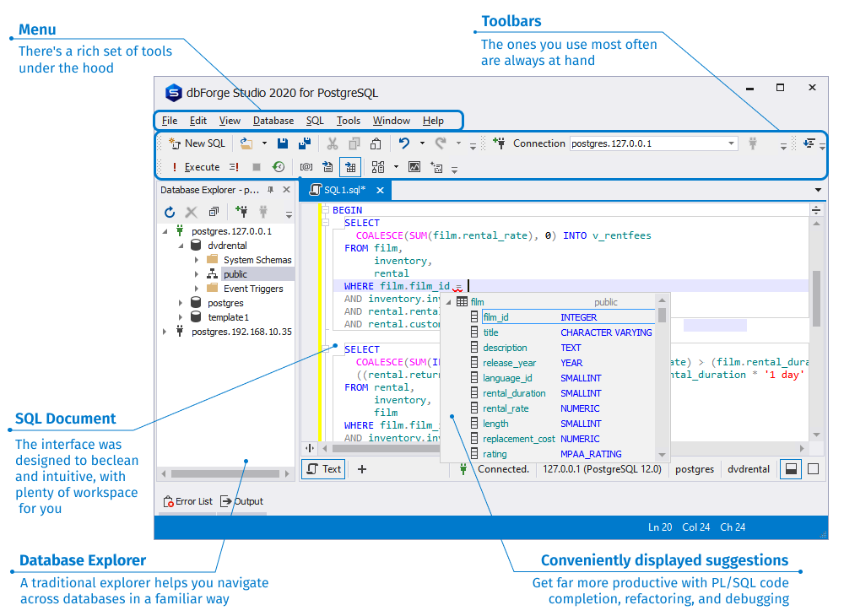Choose the film_id INTEGER suggestion
Screen dimensions: 844x616
point(562,317)
